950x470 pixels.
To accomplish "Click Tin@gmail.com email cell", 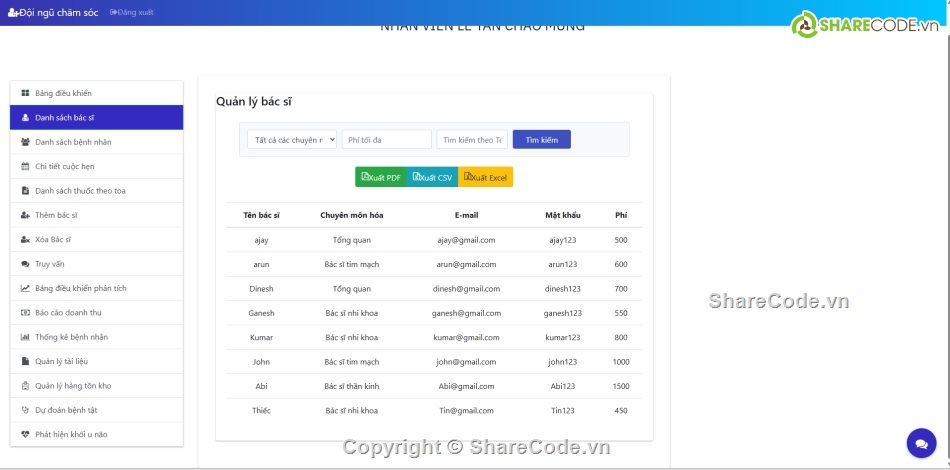I will [467, 411].
